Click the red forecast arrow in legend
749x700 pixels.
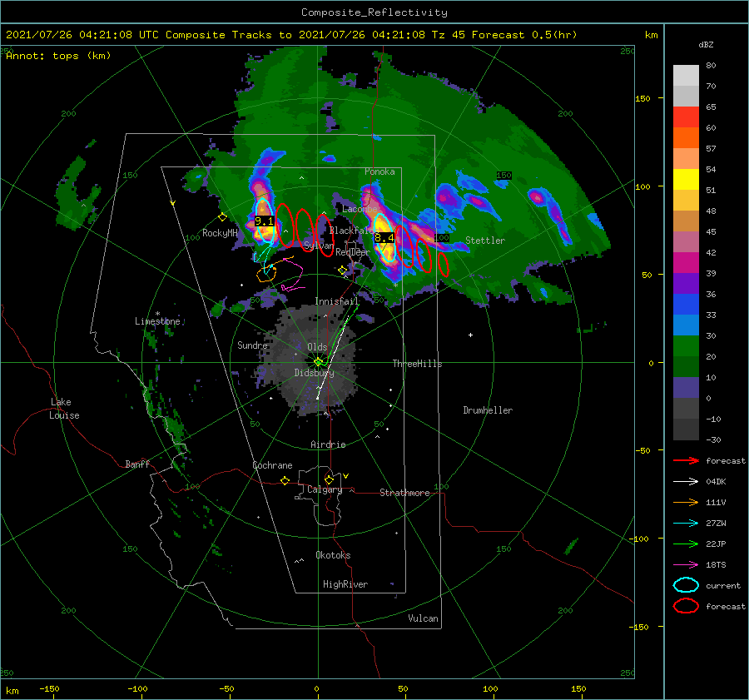coord(686,460)
